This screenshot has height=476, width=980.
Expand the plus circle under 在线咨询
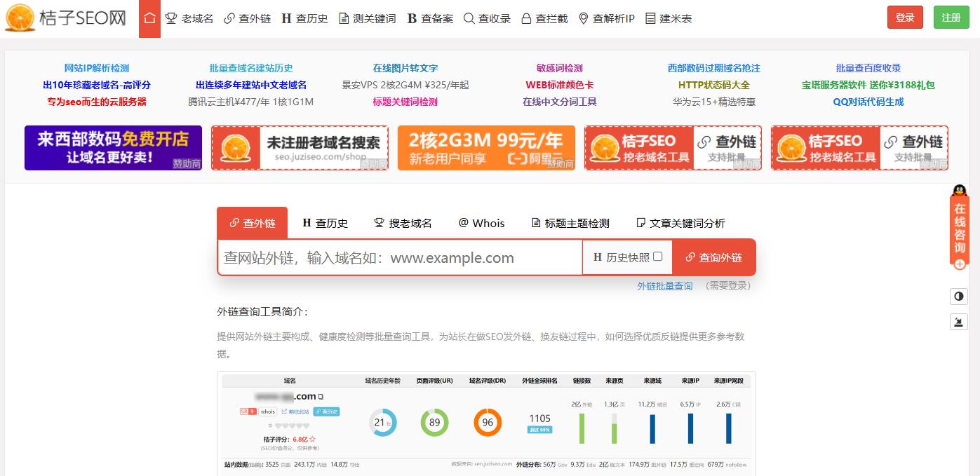pos(958,265)
